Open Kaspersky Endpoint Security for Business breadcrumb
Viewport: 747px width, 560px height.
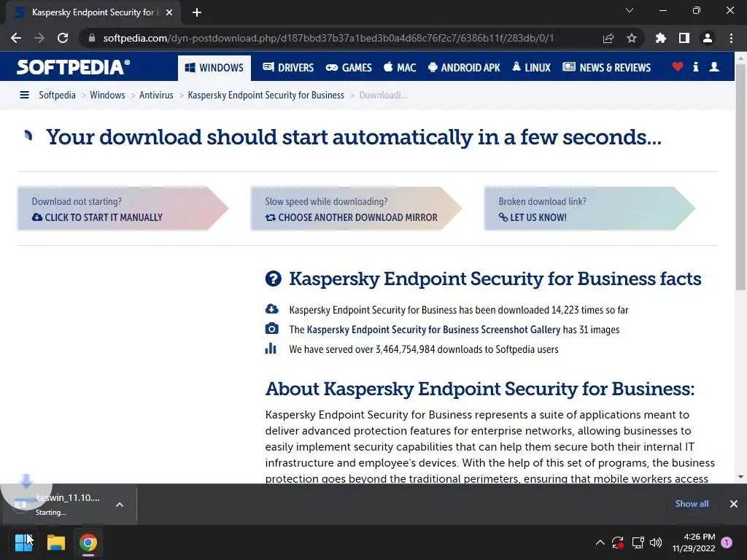click(x=266, y=96)
